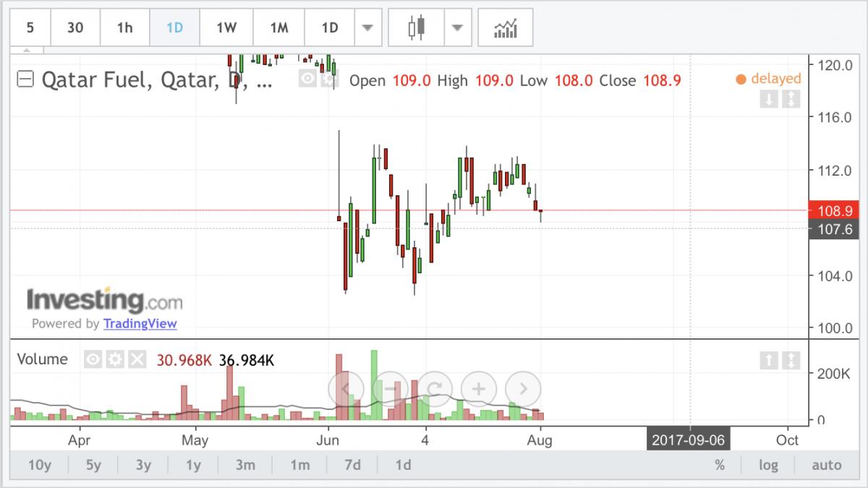Maximize main pane arrow icon
The height and width of the screenshot is (488, 868).
(x=791, y=99)
